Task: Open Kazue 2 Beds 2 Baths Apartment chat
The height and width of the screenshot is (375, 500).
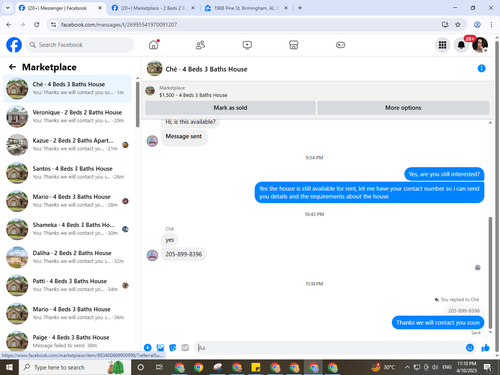Action: (x=67, y=145)
